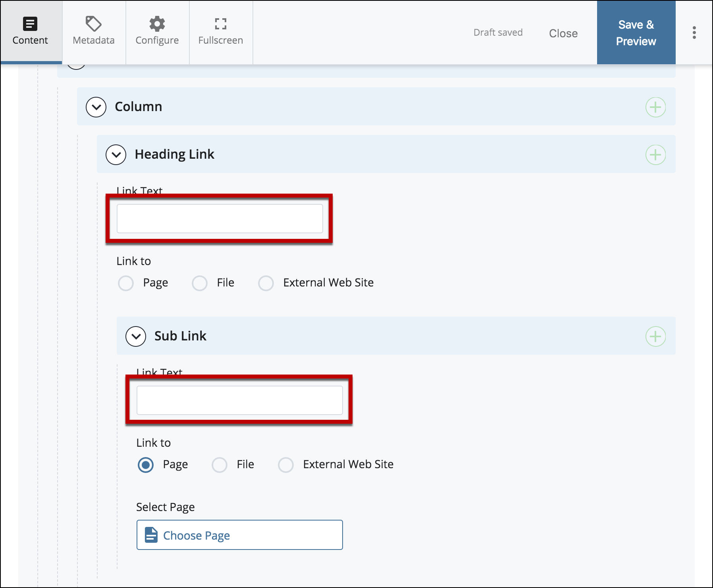Image resolution: width=713 pixels, height=588 pixels.
Task: Select File radio under Sub Link
Action: click(220, 465)
